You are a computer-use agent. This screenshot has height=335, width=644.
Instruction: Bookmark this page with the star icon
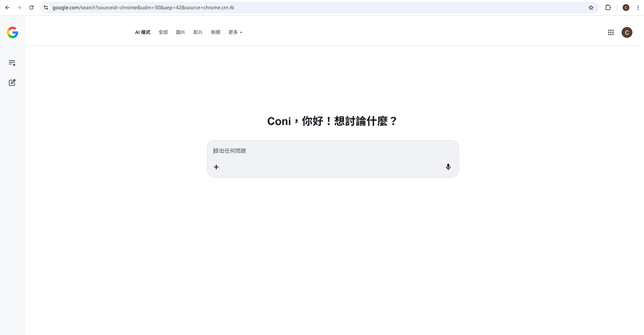[x=591, y=8]
